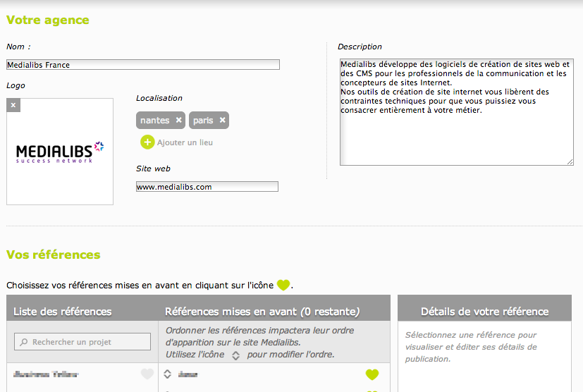Click the Liste des références header
Viewport: 583px width, 392px height.
(63, 312)
